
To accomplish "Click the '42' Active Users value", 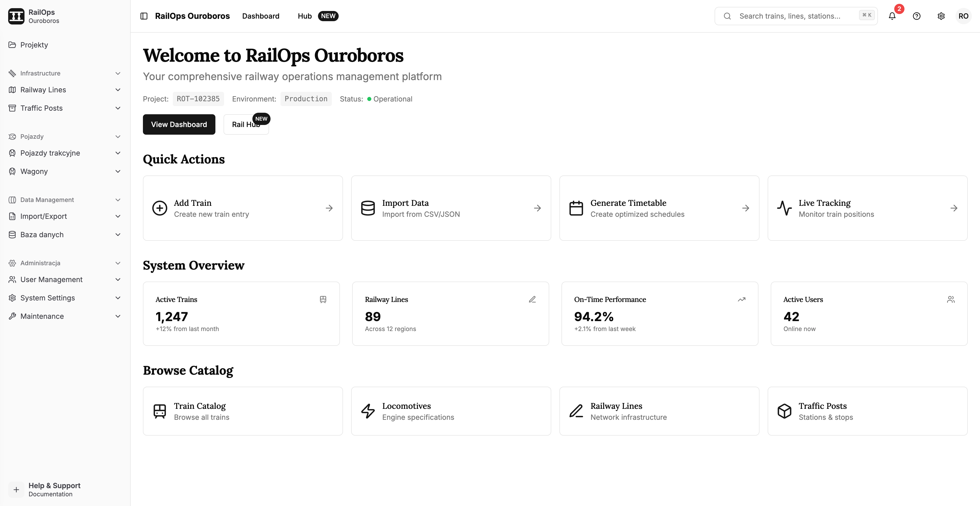I will (x=791, y=316).
